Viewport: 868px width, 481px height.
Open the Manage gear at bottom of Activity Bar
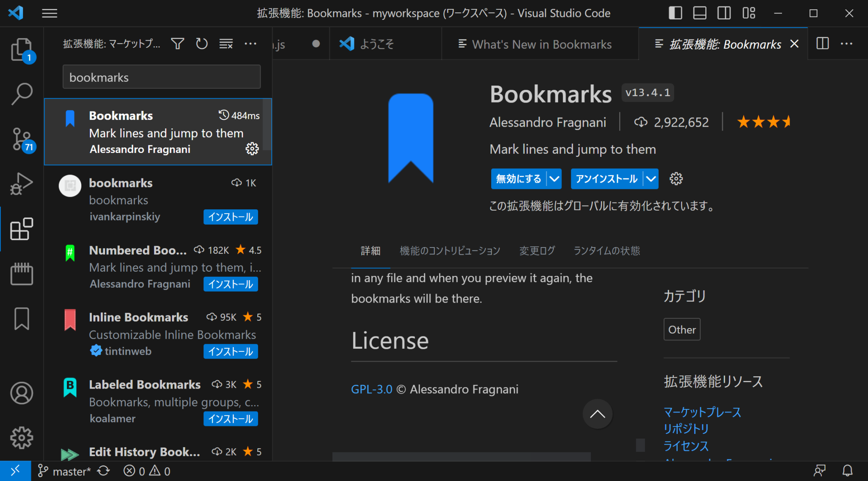(x=21, y=438)
